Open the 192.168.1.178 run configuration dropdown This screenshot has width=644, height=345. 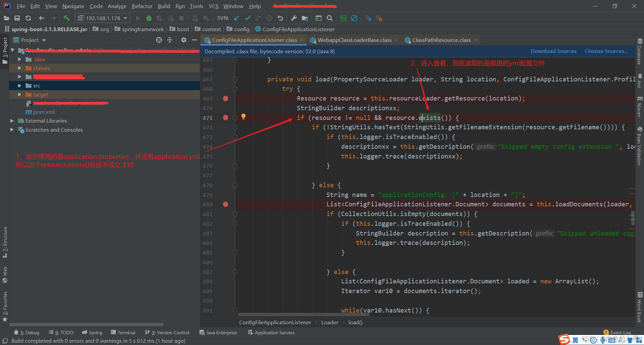103,18
